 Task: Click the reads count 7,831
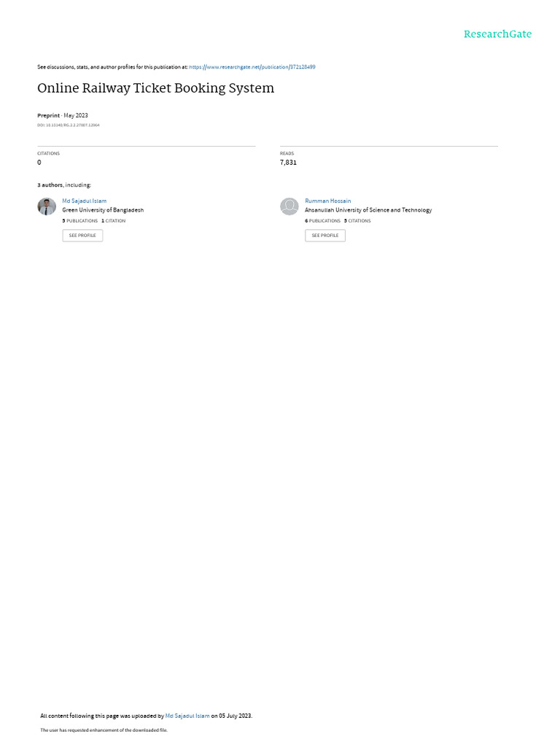click(x=288, y=162)
